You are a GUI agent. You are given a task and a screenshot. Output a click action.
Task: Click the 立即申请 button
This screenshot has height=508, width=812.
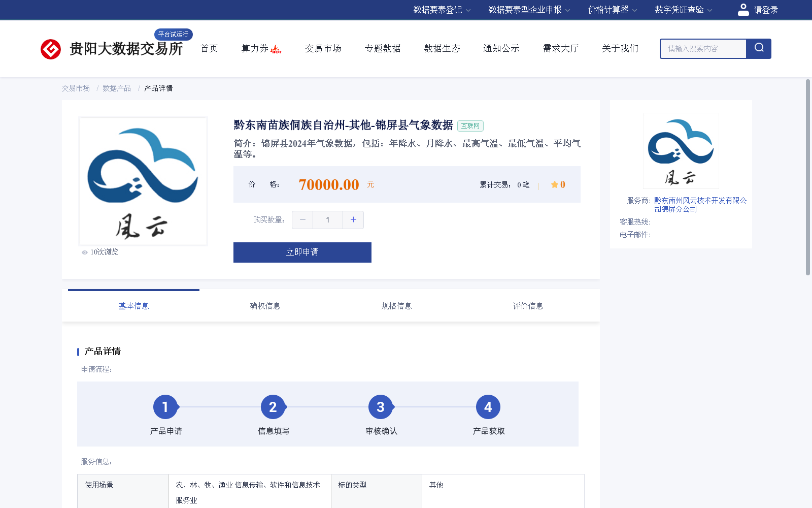(x=302, y=252)
